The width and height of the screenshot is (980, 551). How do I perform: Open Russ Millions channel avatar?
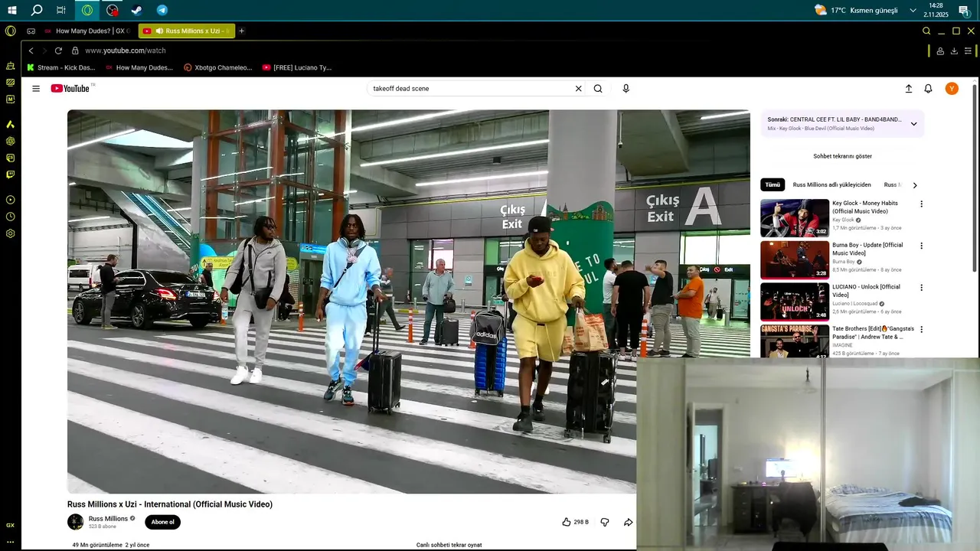coord(75,522)
